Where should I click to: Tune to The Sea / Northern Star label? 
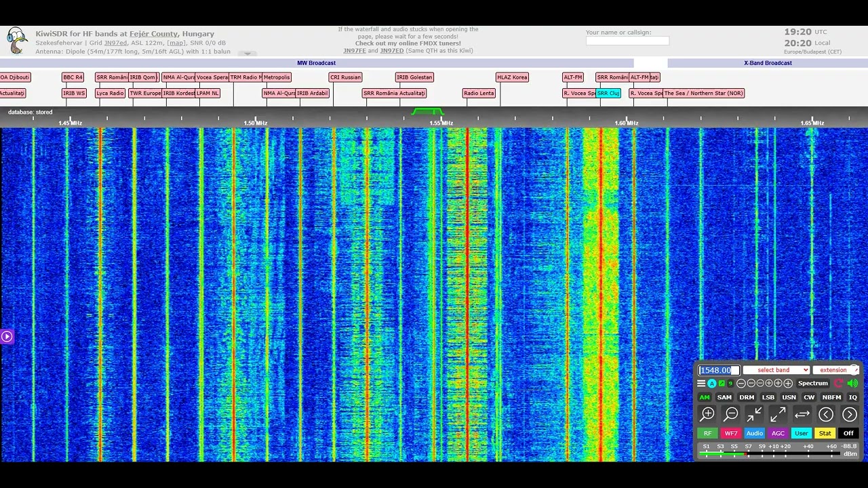pyautogui.click(x=703, y=94)
